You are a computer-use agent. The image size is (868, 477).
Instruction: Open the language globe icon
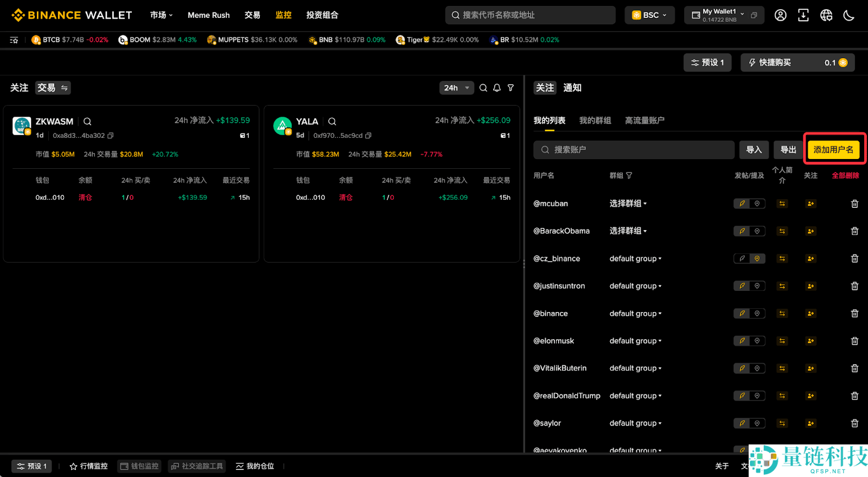click(x=826, y=15)
